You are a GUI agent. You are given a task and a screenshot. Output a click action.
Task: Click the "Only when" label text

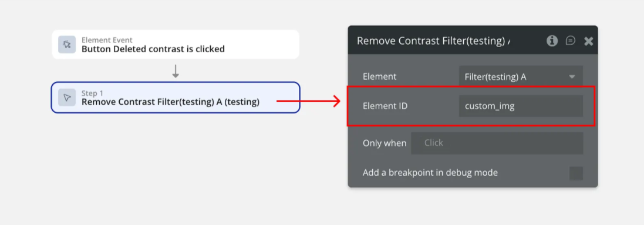[x=385, y=143]
